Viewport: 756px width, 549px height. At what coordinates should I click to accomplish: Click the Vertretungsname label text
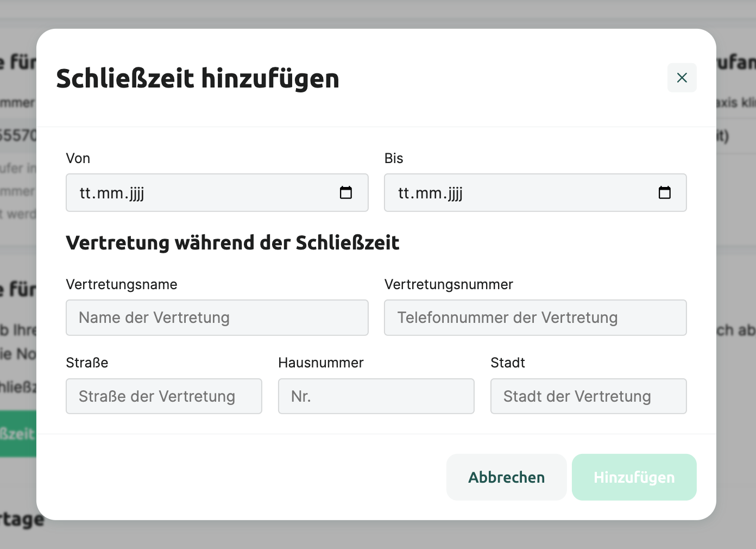[122, 284]
